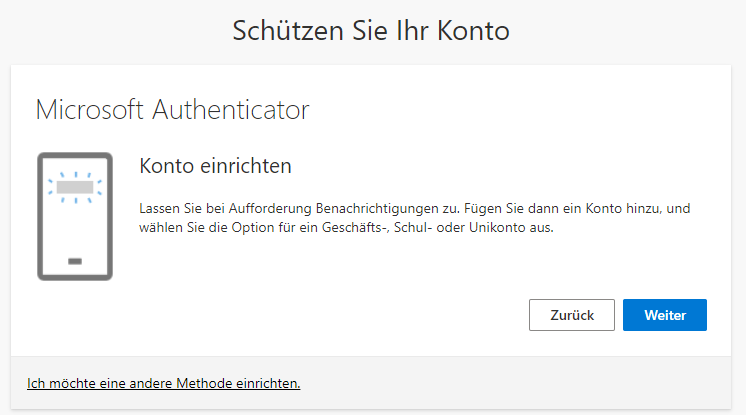Click the smartphone illustration icon
Viewport: 746px width, 415px height.
(x=75, y=217)
